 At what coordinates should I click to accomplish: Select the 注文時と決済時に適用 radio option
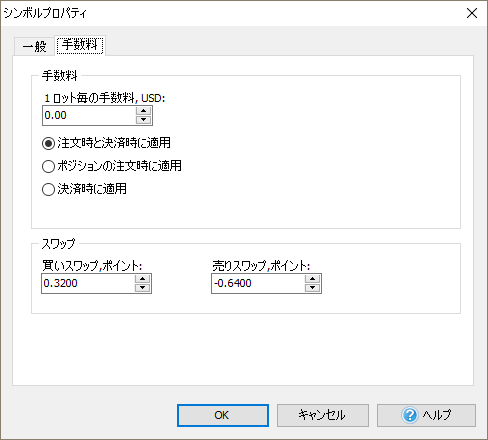pos(48,143)
